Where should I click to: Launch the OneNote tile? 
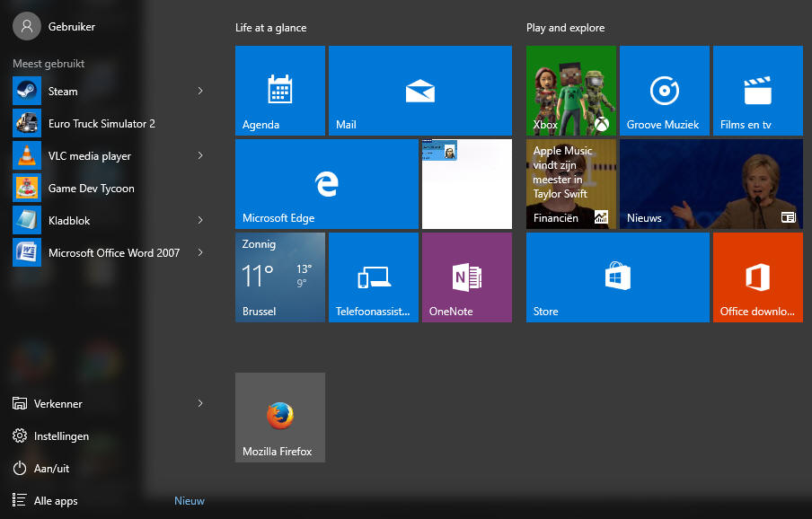click(466, 277)
